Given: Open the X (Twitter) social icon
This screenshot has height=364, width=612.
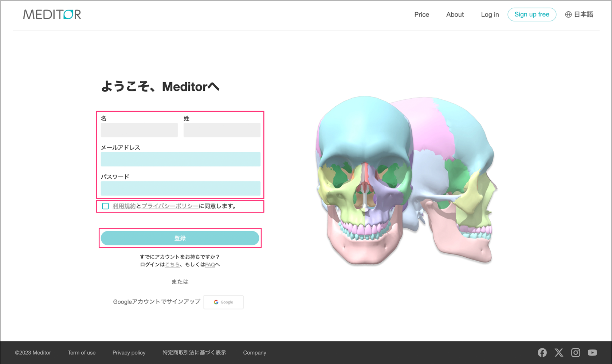Looking at the screenshot, I should (x=559, y=352).
